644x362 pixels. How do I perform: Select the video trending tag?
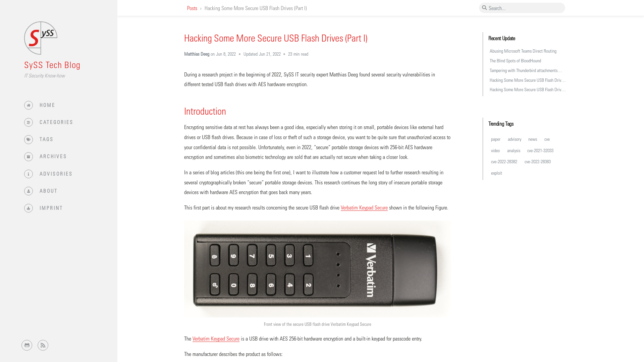[x=495, y=150]
